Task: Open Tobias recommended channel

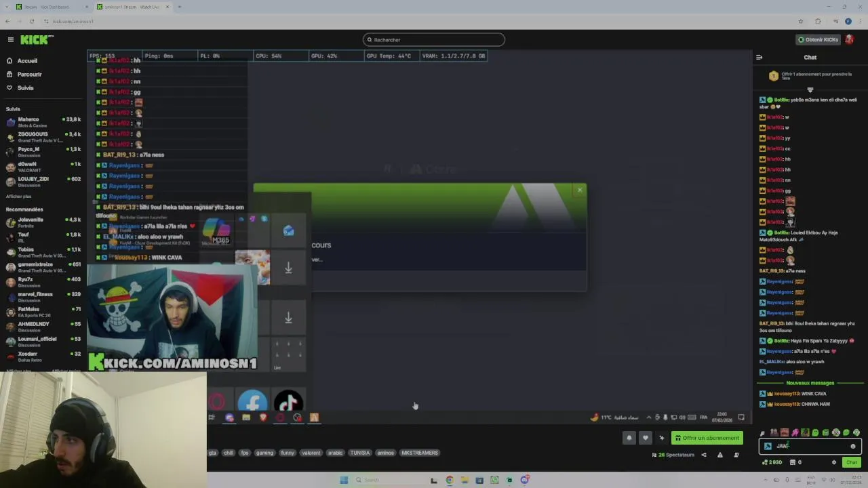Action: pyautogui.click(x=43, y=252)
